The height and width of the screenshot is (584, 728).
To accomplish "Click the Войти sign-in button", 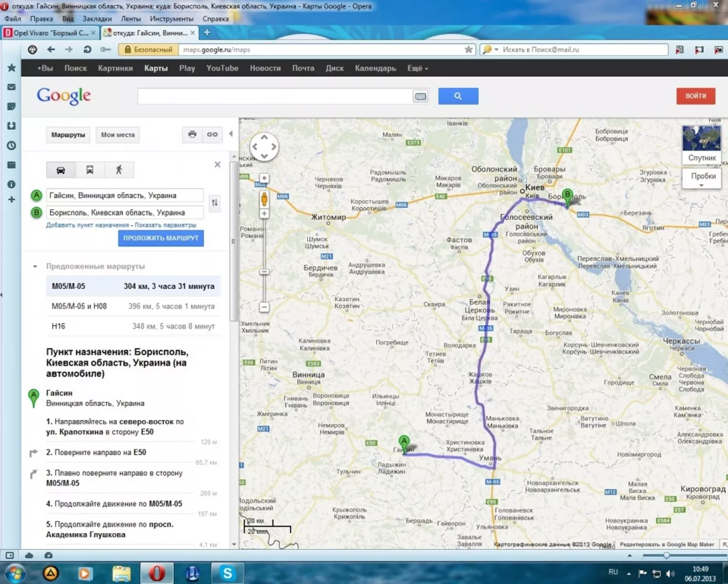I will pos(696,96).
